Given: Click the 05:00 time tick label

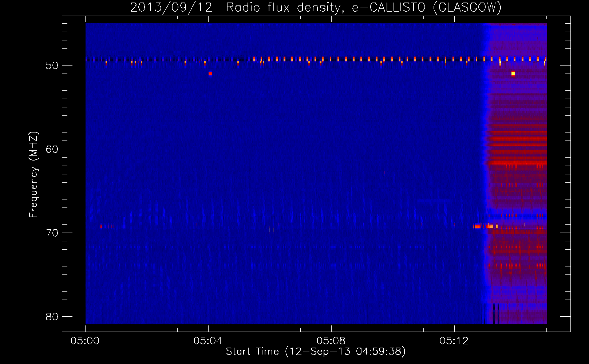Looking at the screenshot, I should 85,341.
